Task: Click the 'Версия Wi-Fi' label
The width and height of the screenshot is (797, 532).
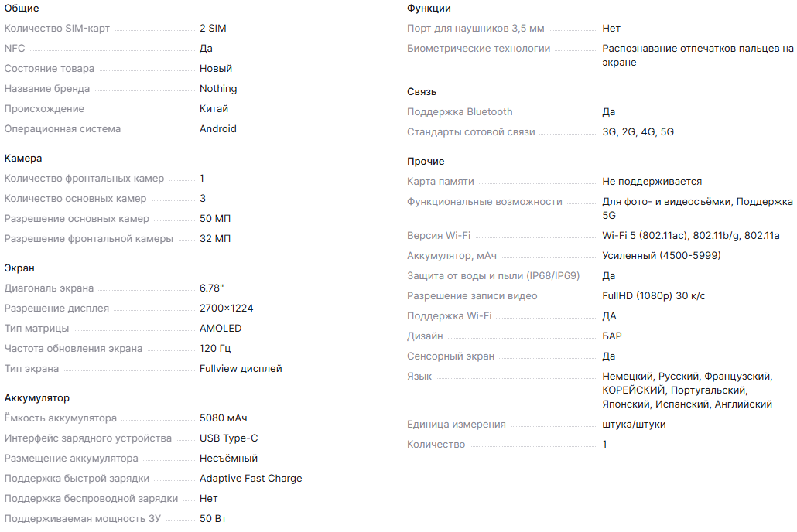Action: click(x=439, y=236)
